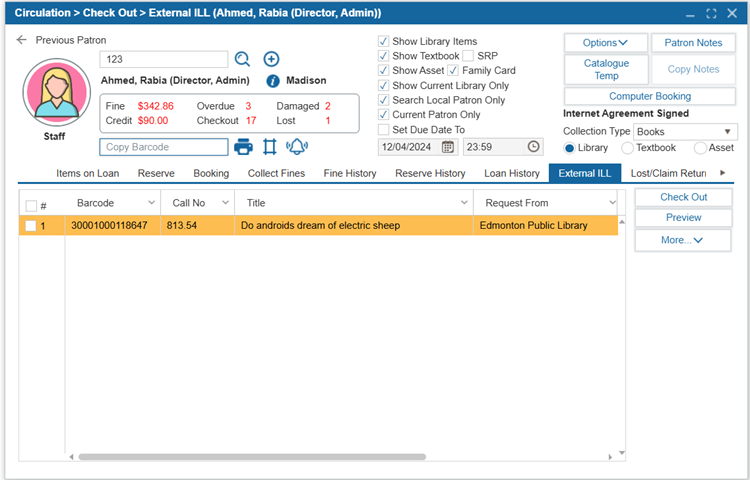
Task: Click the Previous Patron back arrow
Action: click(x=22, y=40)
